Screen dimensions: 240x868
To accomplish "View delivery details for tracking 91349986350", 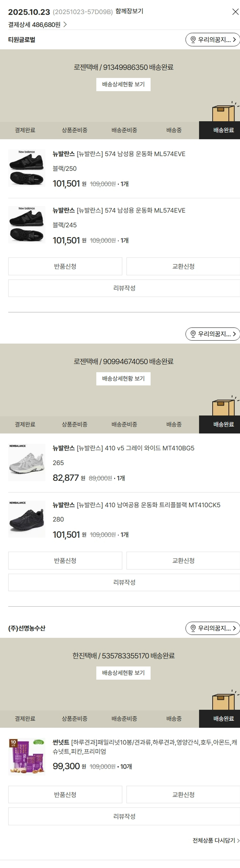I will pyautogui.click(x=123, y=84).
